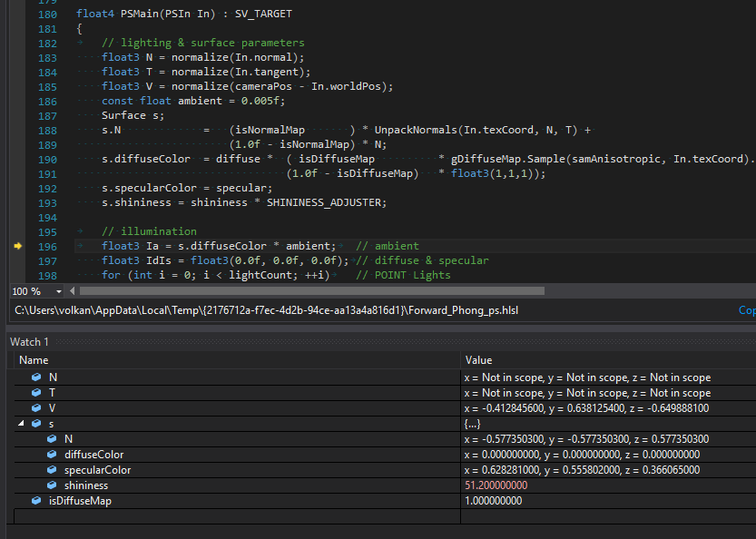This screenshot has width=756, height=539.
Task: Click the Name column header
Action: tap(34, 360)
